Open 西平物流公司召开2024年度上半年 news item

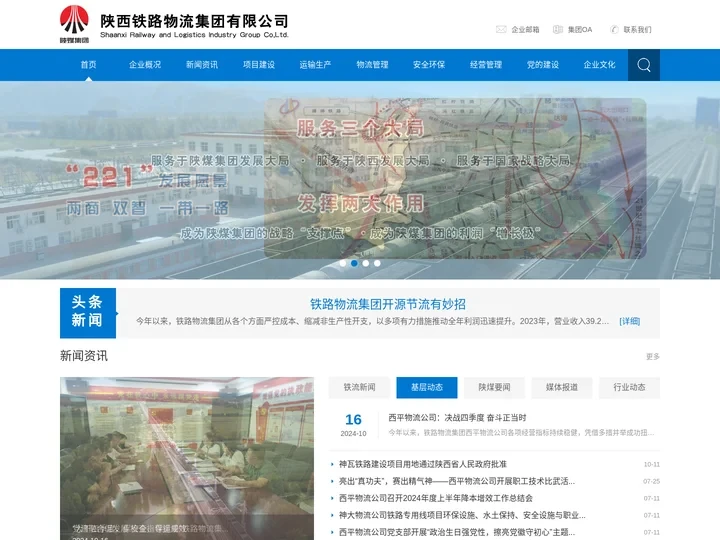[435, 498]
